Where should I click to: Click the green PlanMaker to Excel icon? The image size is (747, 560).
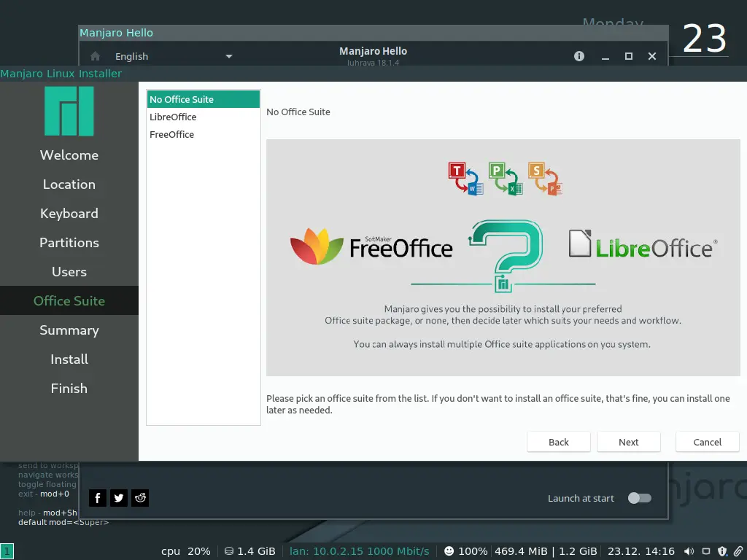[506, 179]
